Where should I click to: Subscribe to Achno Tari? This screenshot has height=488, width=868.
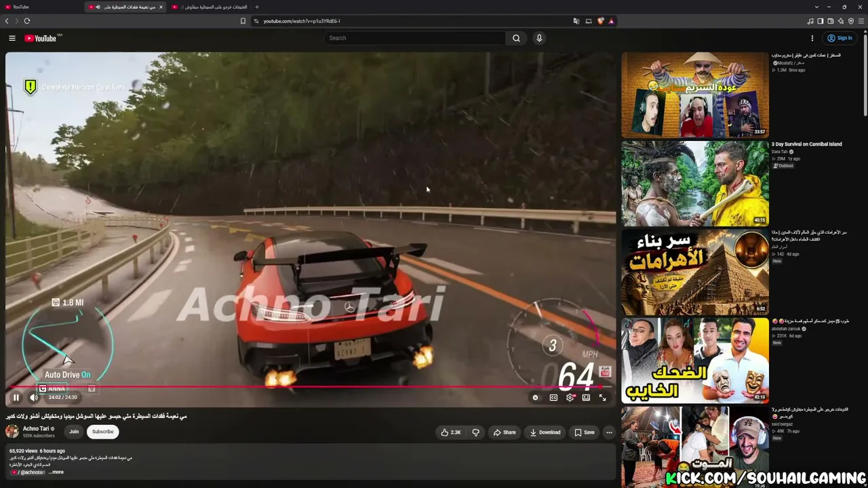tap(103, 432)
